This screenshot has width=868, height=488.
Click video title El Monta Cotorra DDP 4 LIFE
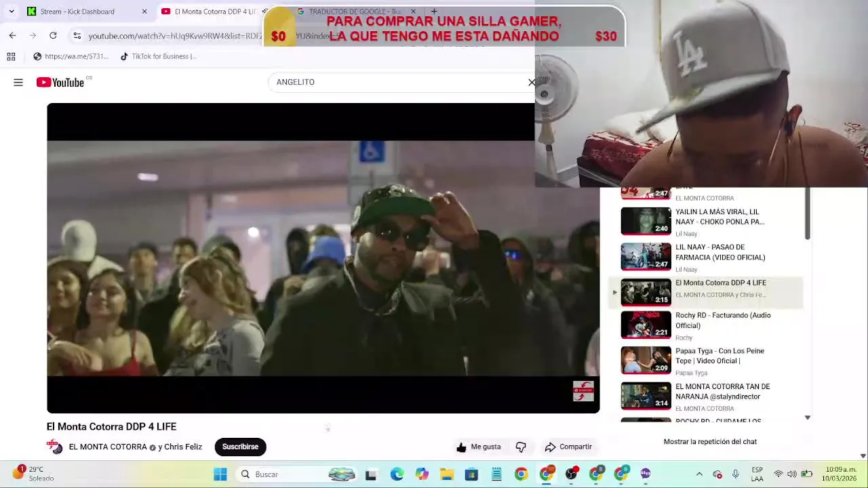pyautogui.click(x=111, y=426)
